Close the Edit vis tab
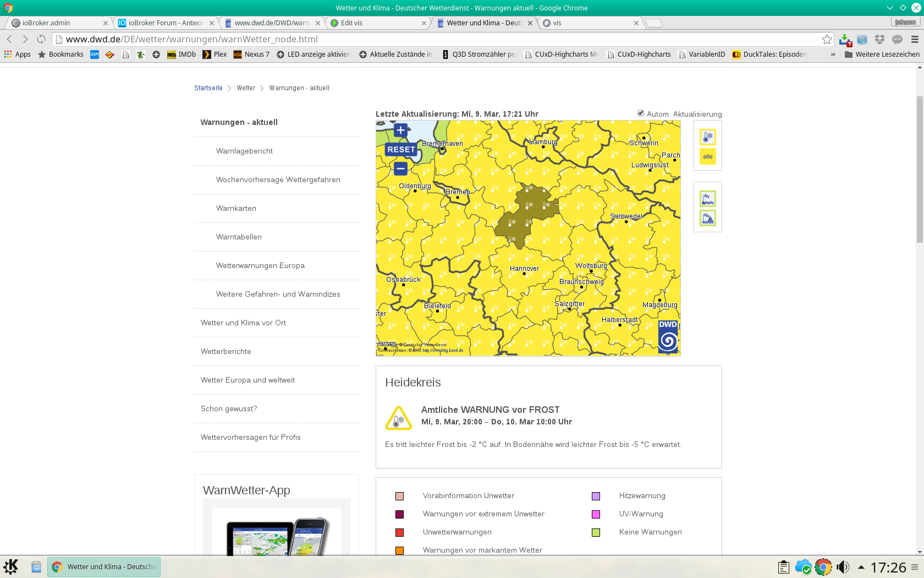 pos(424,23)
